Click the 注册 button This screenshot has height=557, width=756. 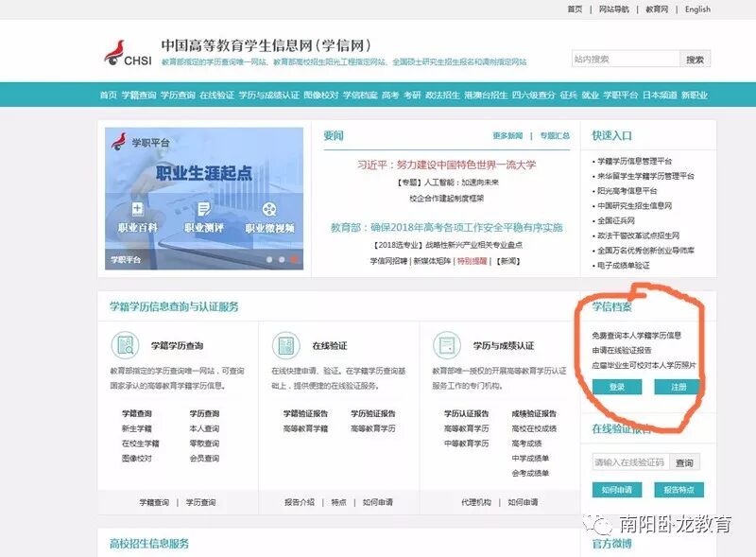point(678,387)
